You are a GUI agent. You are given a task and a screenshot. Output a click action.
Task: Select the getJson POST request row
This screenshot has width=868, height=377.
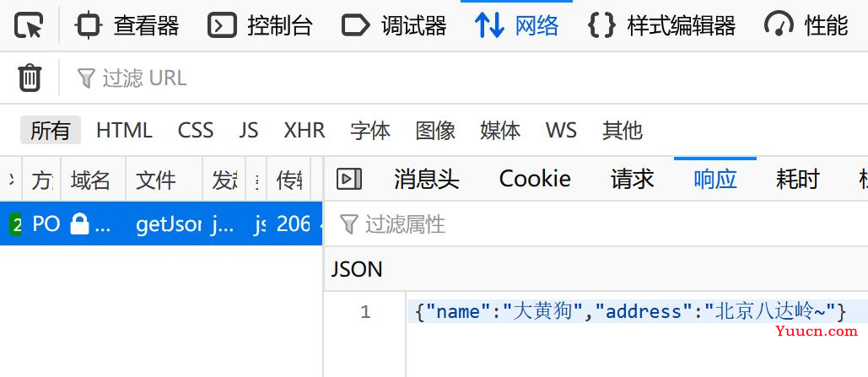(x=161, y=224)
